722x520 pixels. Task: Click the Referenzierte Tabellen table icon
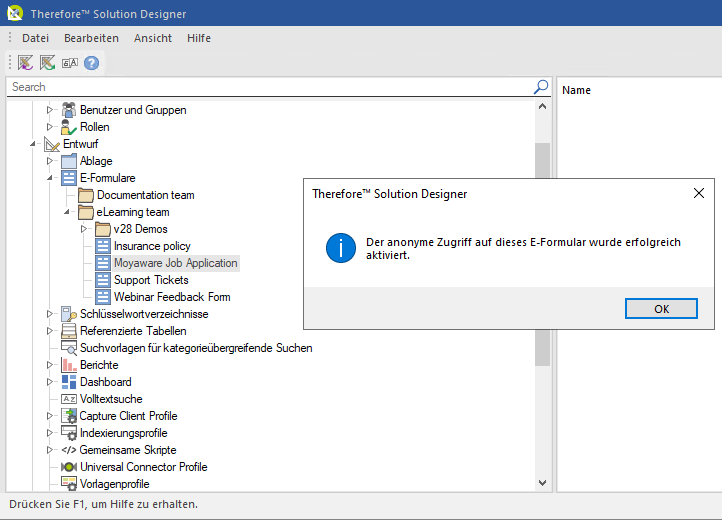69,331
